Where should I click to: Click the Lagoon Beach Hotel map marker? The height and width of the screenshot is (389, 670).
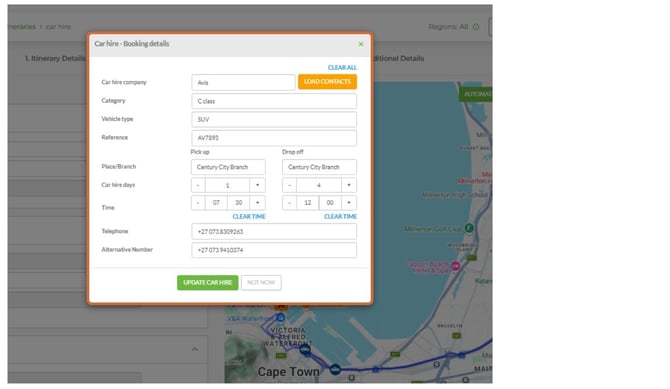coord(455,266)
